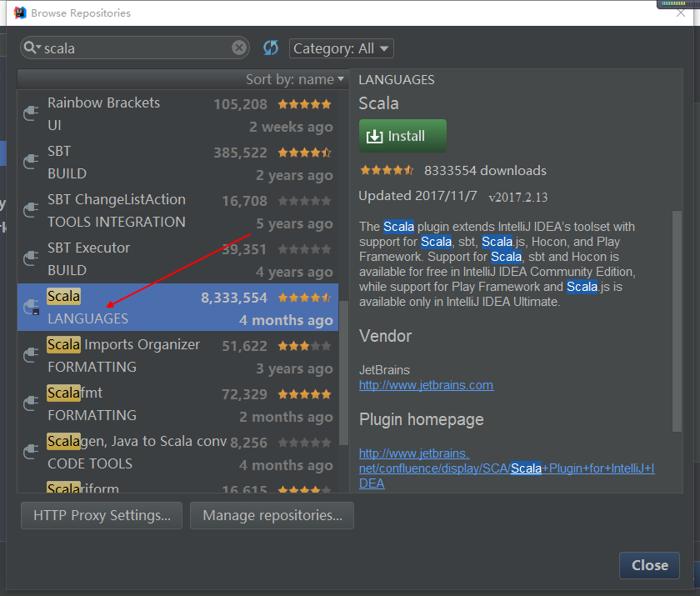The height and width of the screenshot is (596, 700).
Task: Open the Scala plugin homepage link
Action: (507, 468)
